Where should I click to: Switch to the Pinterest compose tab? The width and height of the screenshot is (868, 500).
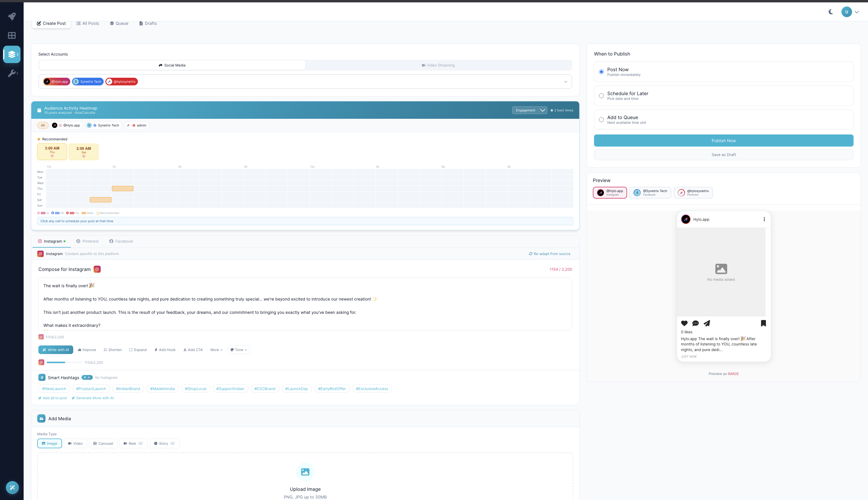click(x=87, y=241)
